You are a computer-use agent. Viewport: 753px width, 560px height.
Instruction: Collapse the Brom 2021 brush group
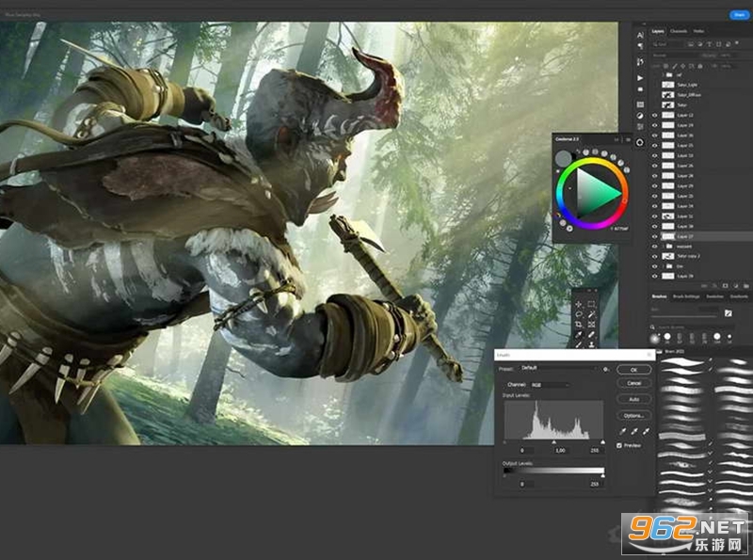tap(660, 352)
